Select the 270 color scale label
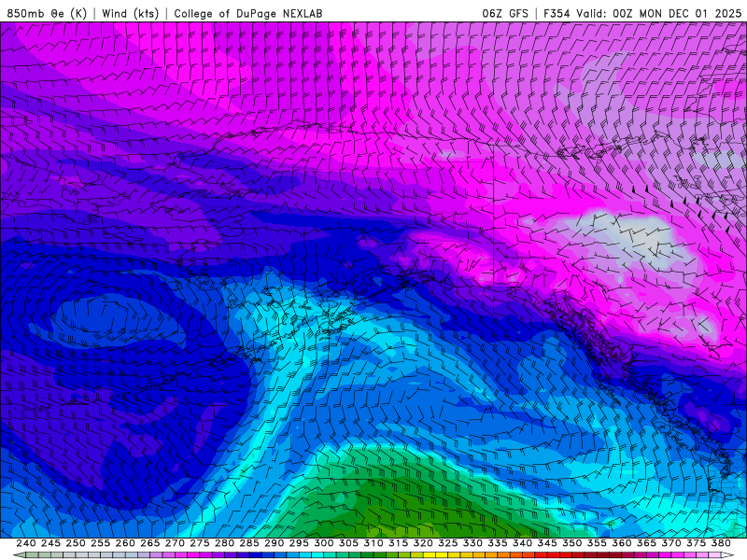Viewport: 747px width, 560px height. [175, 543]
